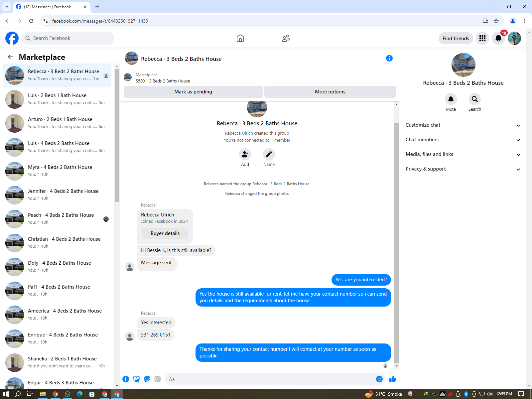The height and width of the screenshot is (399, 532).
Task: Open Doly 4 Beds 2 Baths House chat
Action: point(57,267)
